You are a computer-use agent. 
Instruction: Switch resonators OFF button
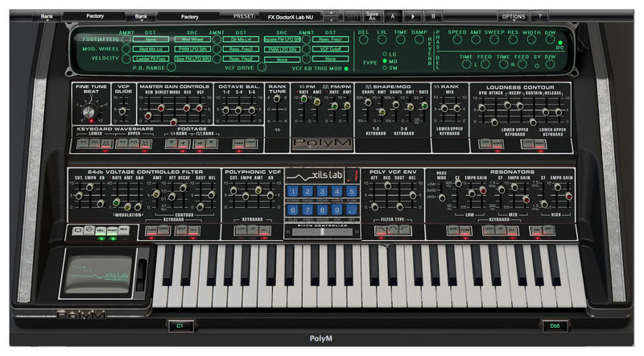[549, 230]
